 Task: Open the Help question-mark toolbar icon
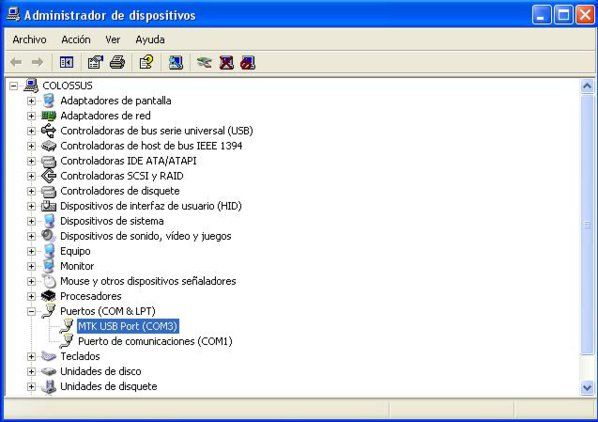coord(146,62)
